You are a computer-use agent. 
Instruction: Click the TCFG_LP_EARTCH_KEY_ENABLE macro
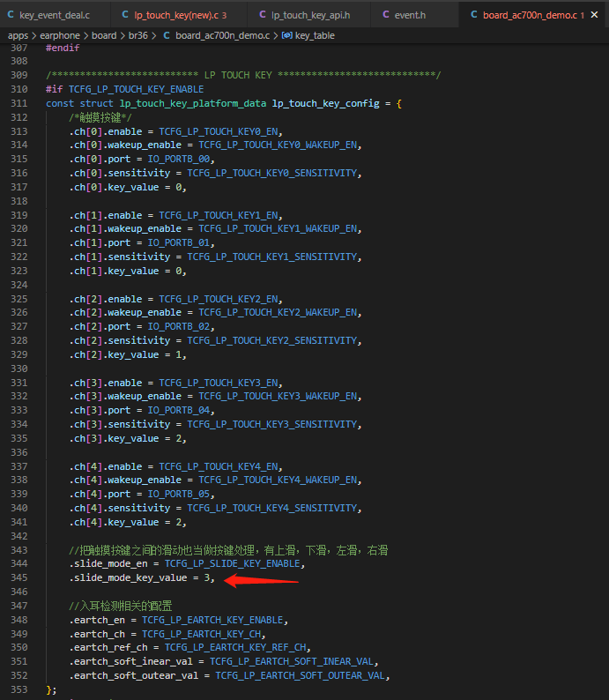(212, 620)
